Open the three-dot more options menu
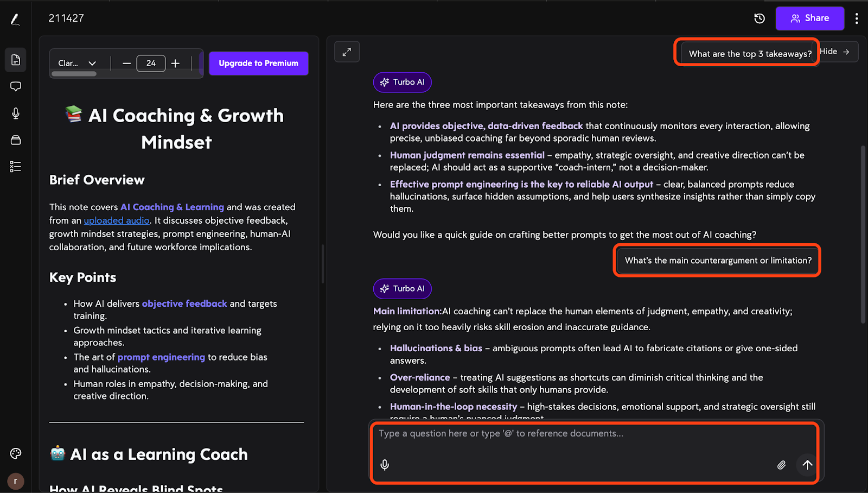 (857, 18)
